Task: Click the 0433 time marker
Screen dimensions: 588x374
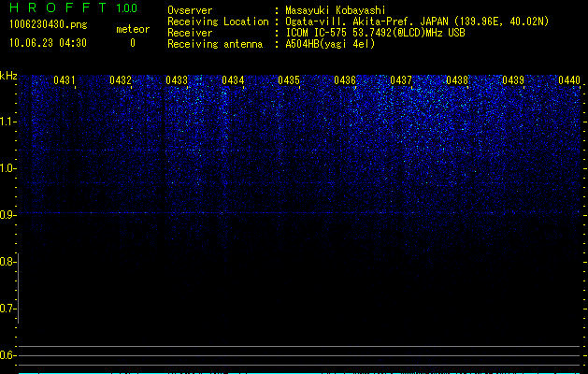Action: 177,79
